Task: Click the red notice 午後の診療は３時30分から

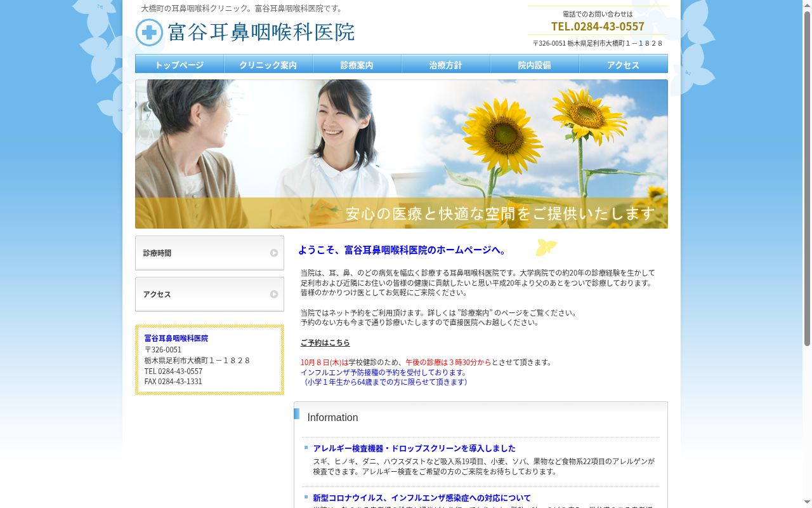Action: (449, 363)
